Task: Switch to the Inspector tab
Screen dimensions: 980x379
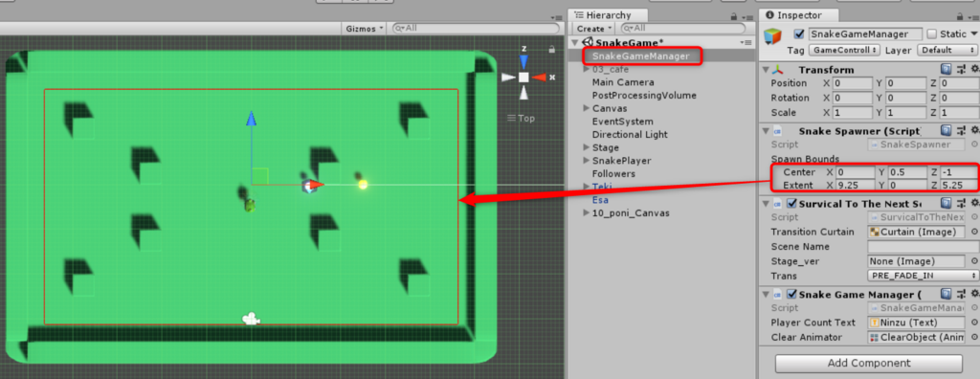Action: pos(799,15)
